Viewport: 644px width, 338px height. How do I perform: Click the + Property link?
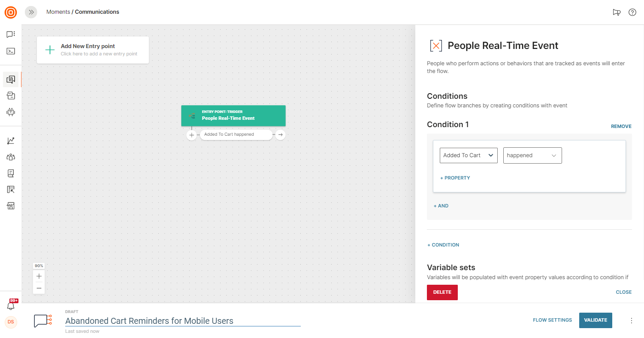point(455,178)
